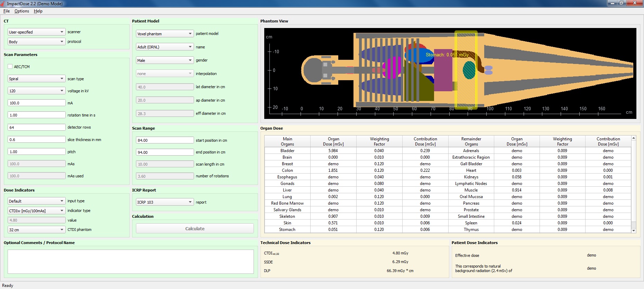The width and height of the screenshot is (644, 289).
Task: Click the mA input field
Action: pos(36,103)
